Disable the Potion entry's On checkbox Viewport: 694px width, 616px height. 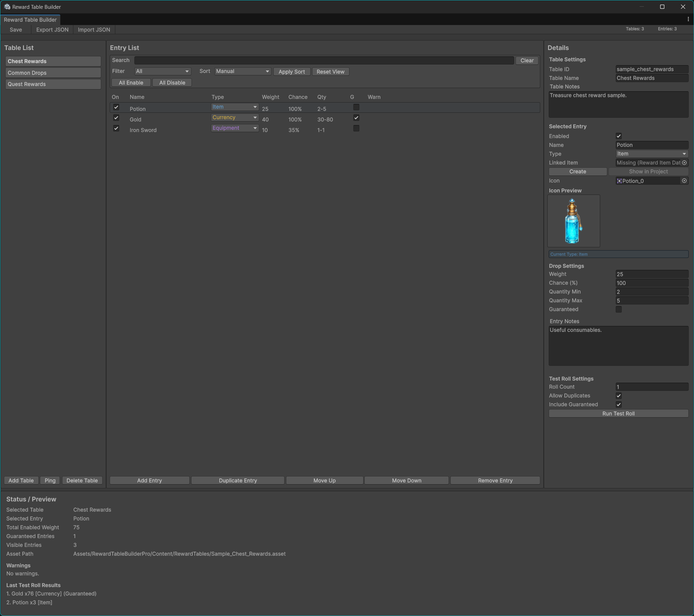pos(116,107)
